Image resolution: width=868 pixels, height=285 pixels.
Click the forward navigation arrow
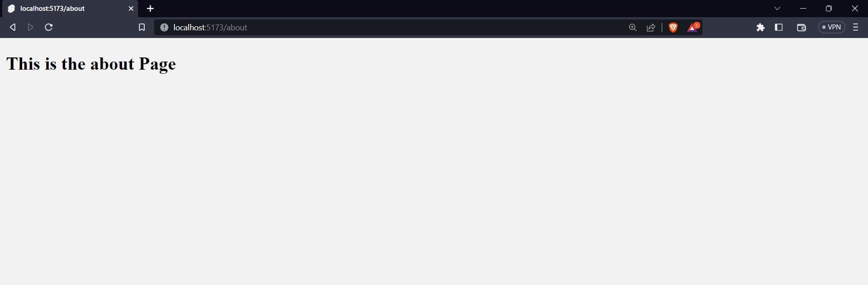[30, 28]
